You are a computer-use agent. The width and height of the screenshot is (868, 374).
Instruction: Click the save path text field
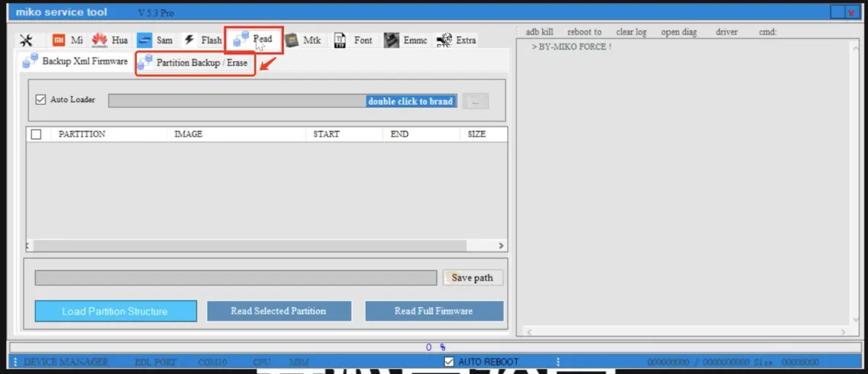tap(237, 278)
